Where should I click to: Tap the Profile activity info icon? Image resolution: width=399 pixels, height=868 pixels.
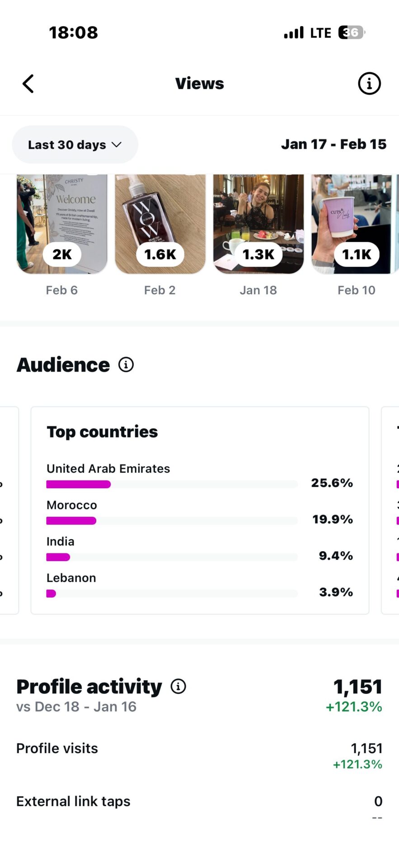178,686
